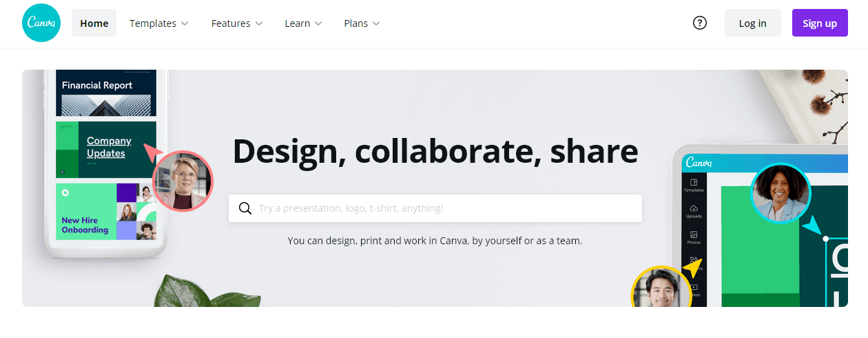
Task: Open the Company Updates presentation thumbnail
Action: click(x=106, y=150)
